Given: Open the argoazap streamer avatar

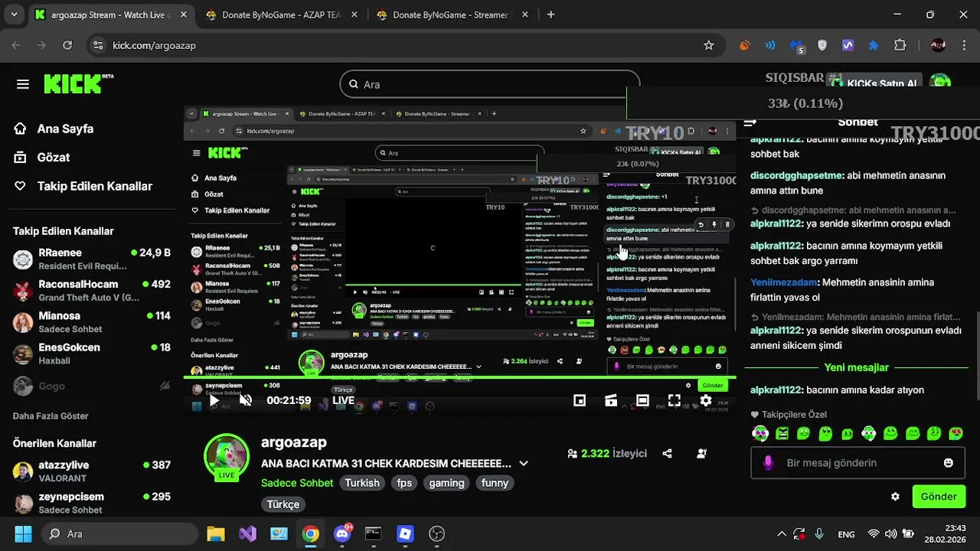Looking at the screenshot, I should [227, 457].
